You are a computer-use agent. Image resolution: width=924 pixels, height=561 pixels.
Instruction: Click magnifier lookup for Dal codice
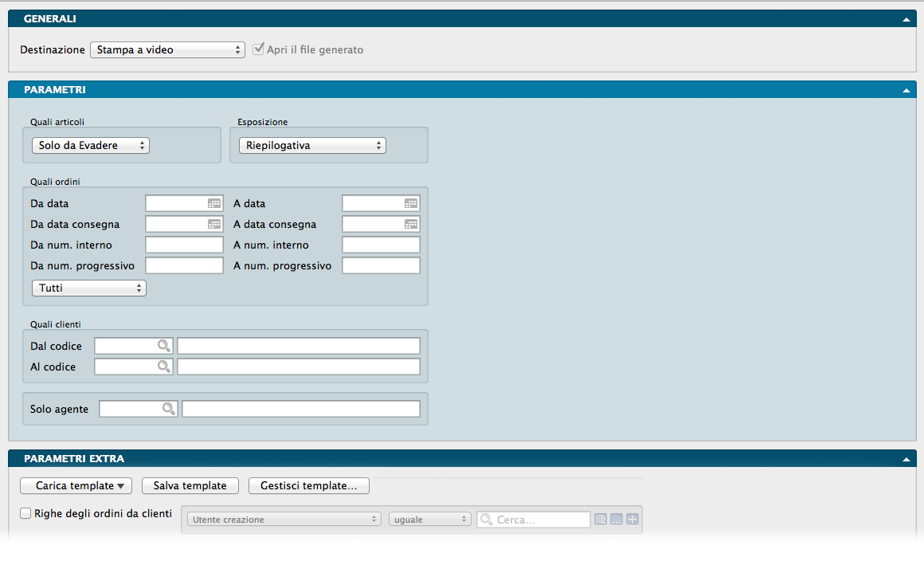click(x=163, y=346)
